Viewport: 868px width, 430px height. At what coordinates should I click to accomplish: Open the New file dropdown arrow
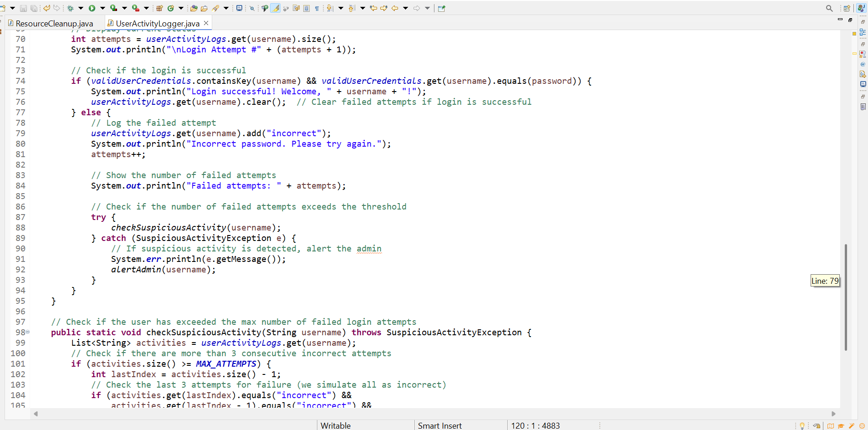click(12, 8)
